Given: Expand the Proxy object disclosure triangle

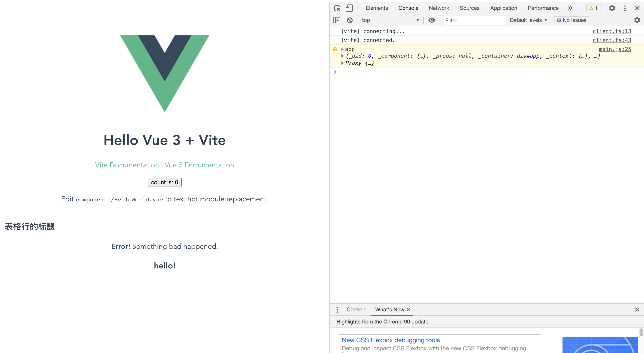Looking at the screenshot, I should tap(343, 63).
